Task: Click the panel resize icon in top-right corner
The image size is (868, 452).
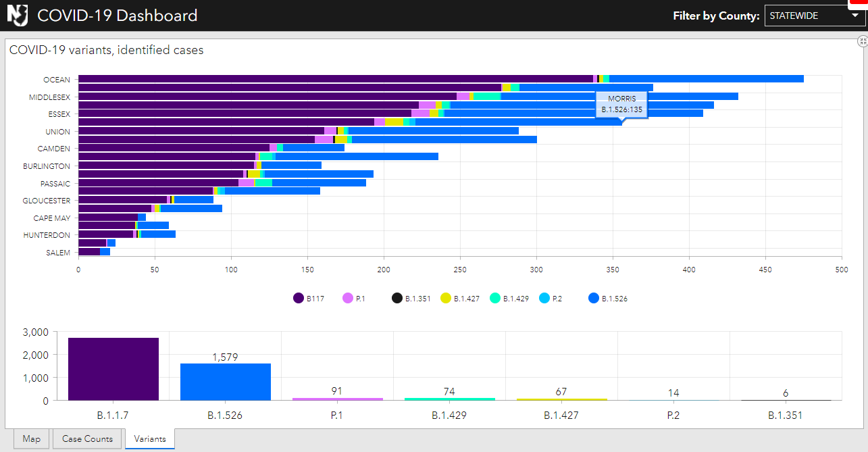Action: [863, 41]
